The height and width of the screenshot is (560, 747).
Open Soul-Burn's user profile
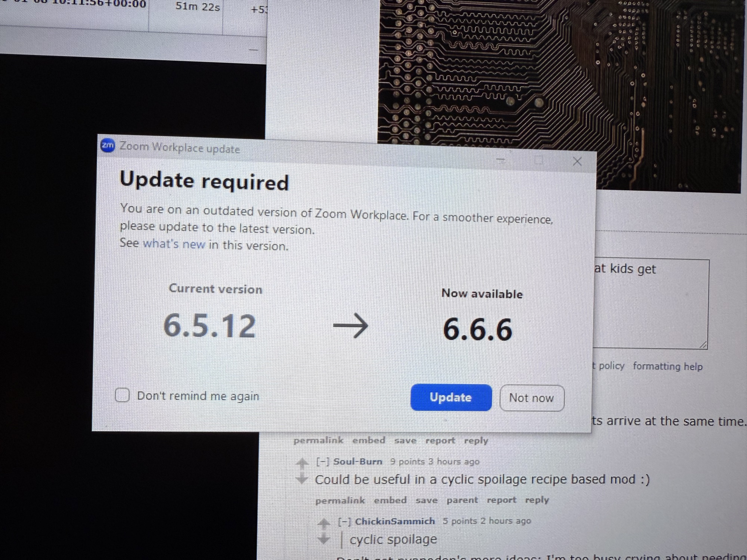click(x=357, y=462)
